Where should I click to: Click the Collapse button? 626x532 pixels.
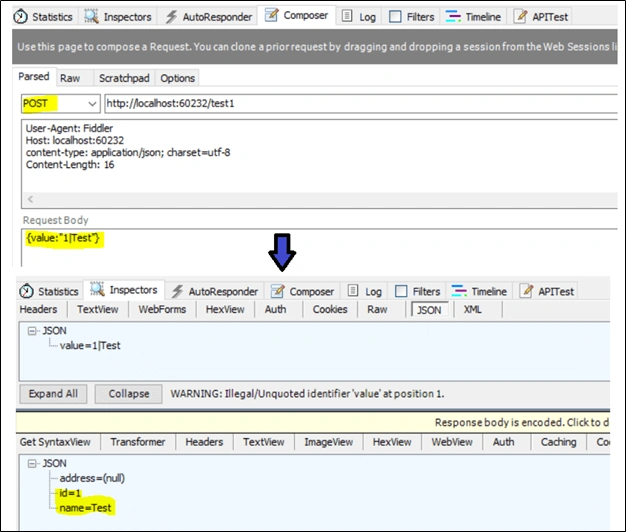click(129, 394)
